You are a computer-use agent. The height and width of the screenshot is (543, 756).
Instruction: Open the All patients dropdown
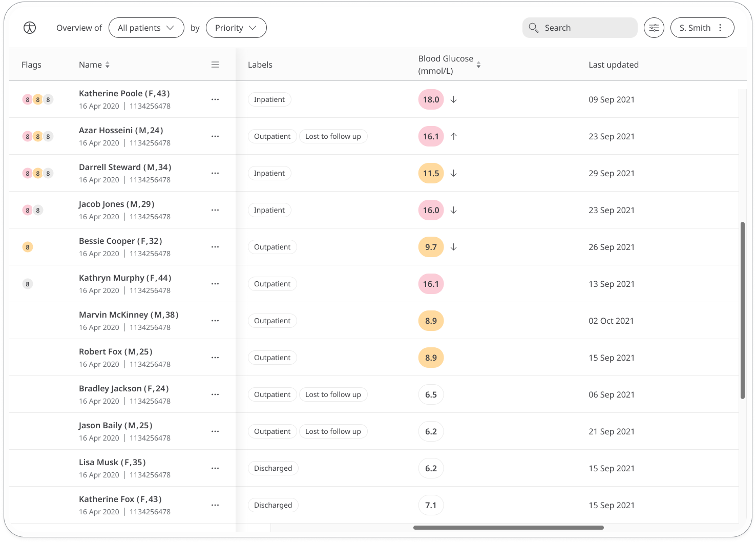click(x=146, y=28)
